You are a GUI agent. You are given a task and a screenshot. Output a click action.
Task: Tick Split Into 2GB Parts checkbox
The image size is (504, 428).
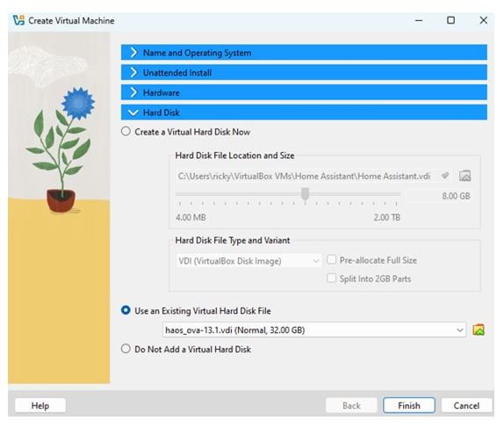[331, 278]
